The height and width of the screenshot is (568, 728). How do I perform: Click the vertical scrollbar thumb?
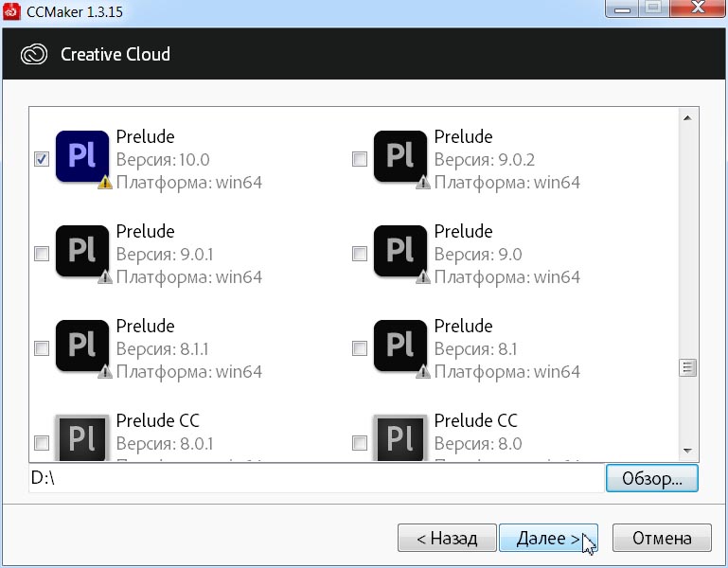(x=687, y=368)
